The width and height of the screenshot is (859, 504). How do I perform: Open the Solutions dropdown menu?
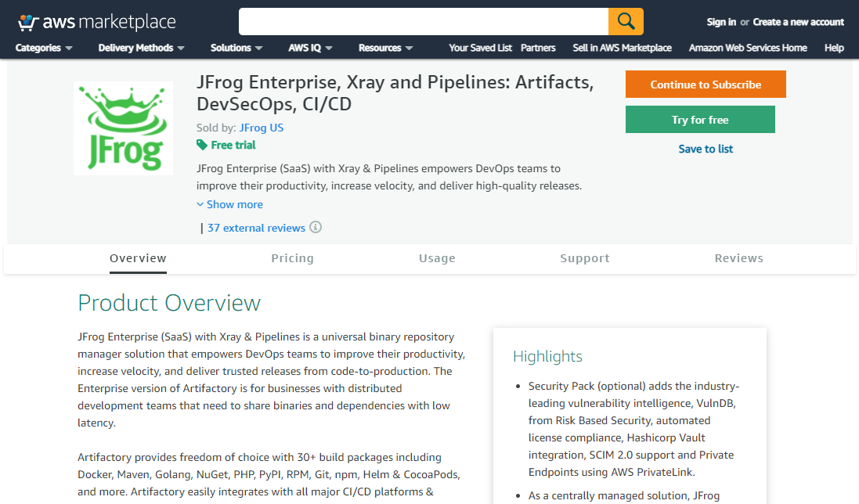(236, 48)
